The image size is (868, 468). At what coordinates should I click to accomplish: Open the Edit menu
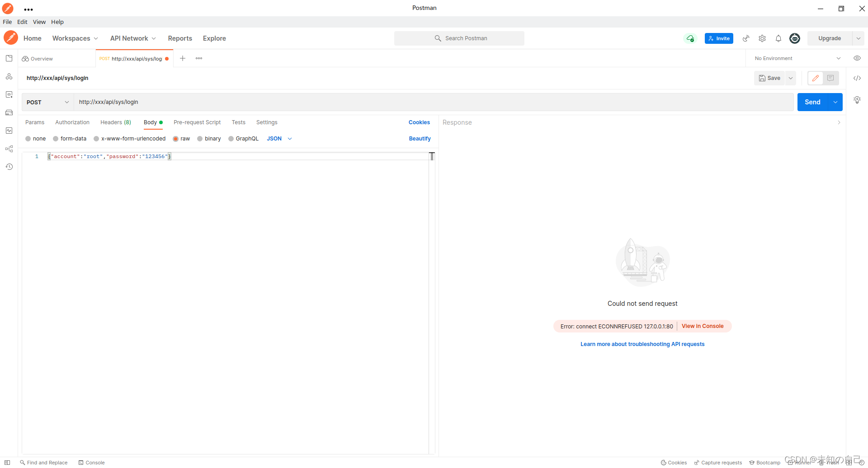tap(22, 22)
